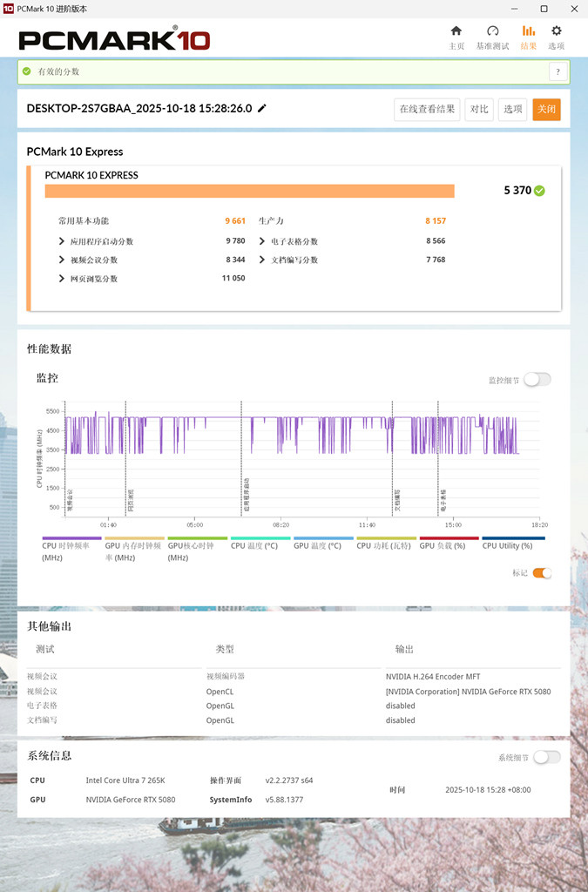This screenshot has width=588, height=892.
Task: Click the PCMark 10 logo
Action: pyautogui.click(x=114, y=40)
